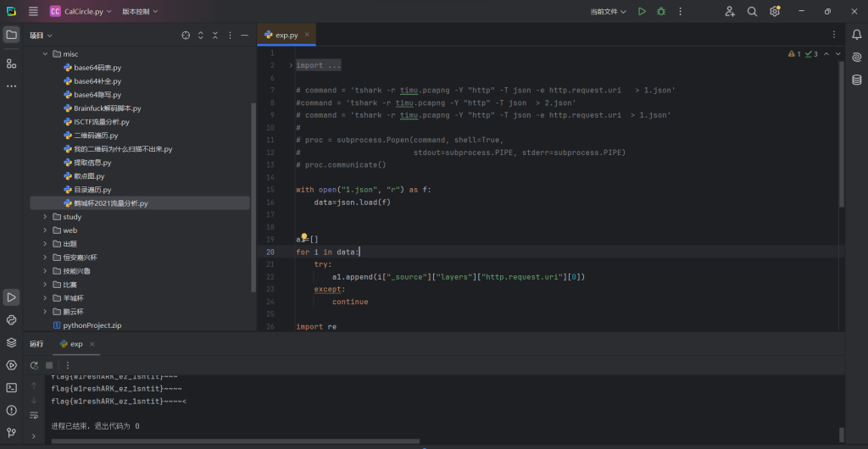
Task: Open the Python Packages tool window
Action: click(11, 342)
